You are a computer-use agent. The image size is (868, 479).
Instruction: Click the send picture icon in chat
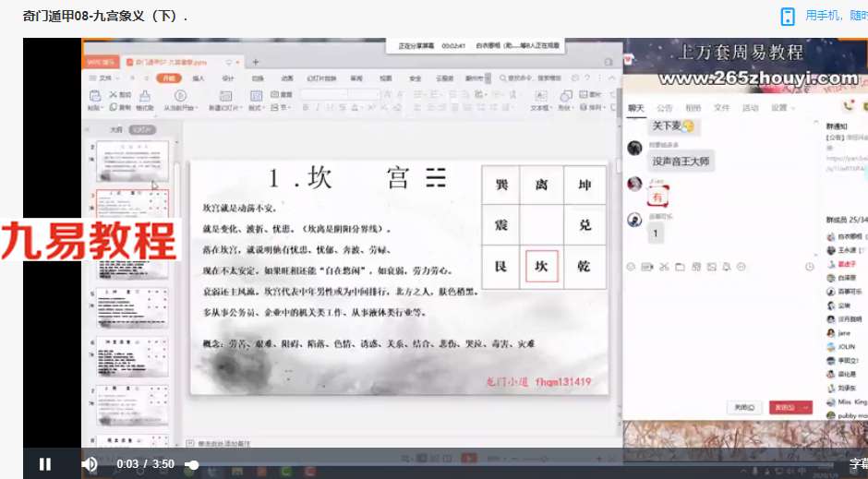[711, 267]
